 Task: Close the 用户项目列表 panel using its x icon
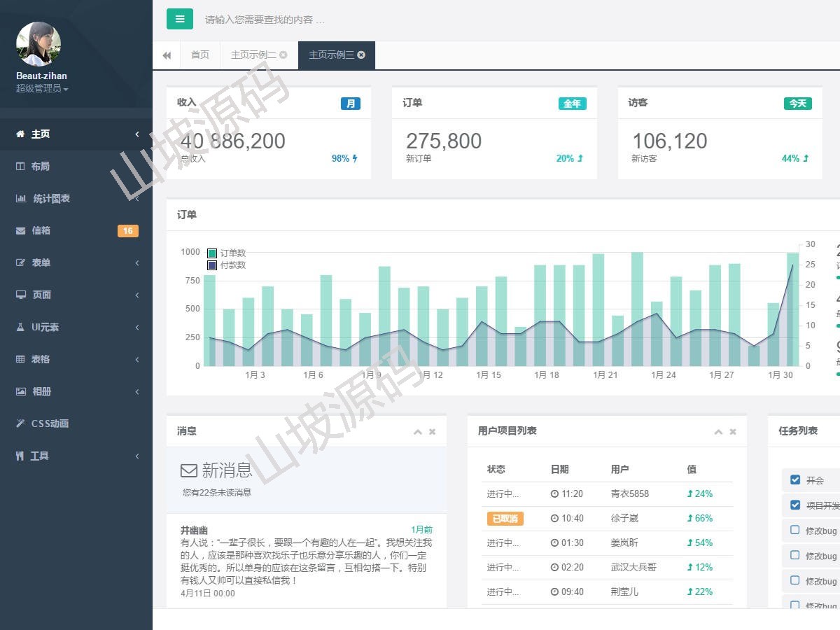[732, 432]
